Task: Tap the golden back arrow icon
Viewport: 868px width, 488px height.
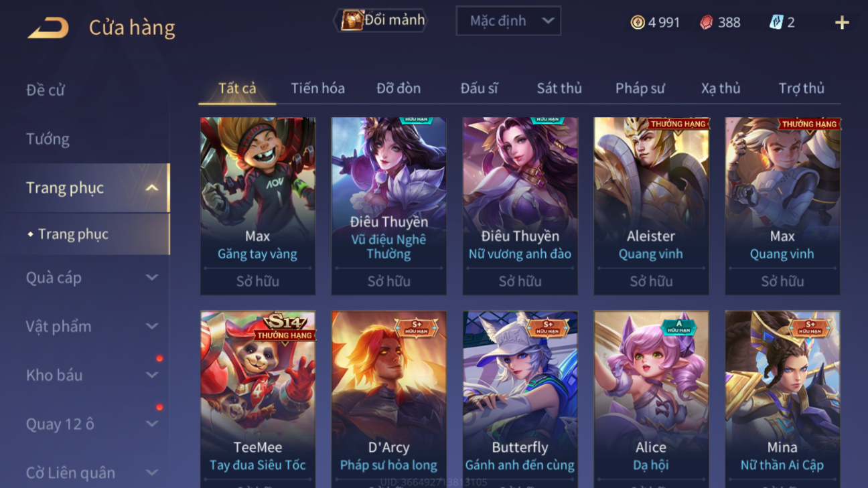Action: click(x=48, y=27)
